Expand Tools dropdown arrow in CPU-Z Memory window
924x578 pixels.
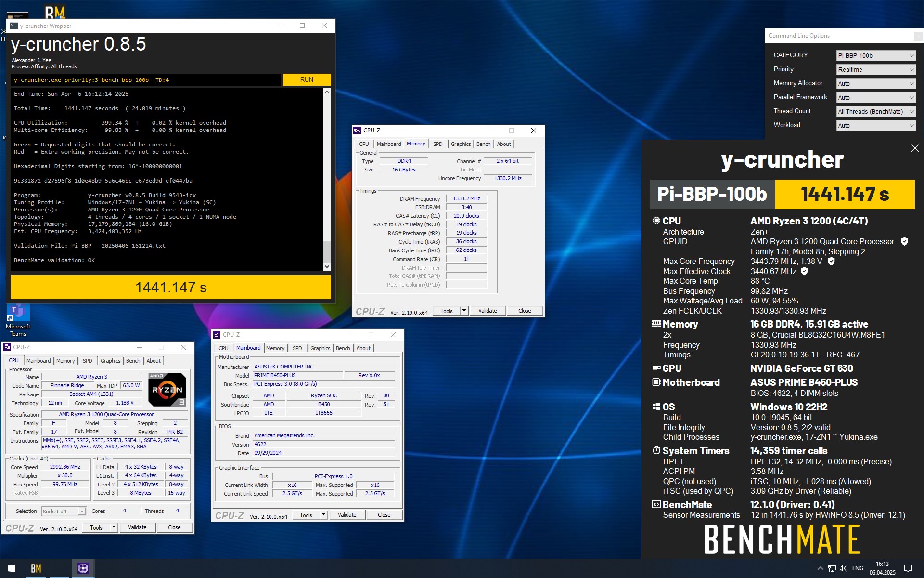click(464, 311)
